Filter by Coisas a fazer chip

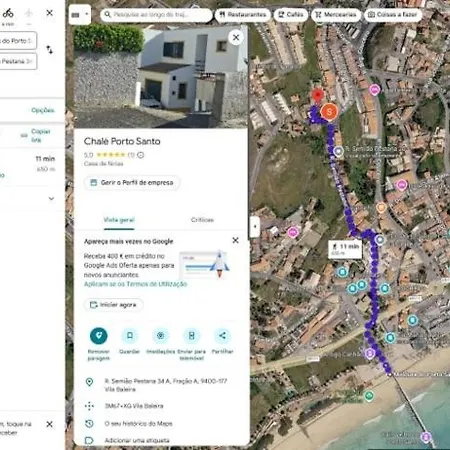coord(393,15)
